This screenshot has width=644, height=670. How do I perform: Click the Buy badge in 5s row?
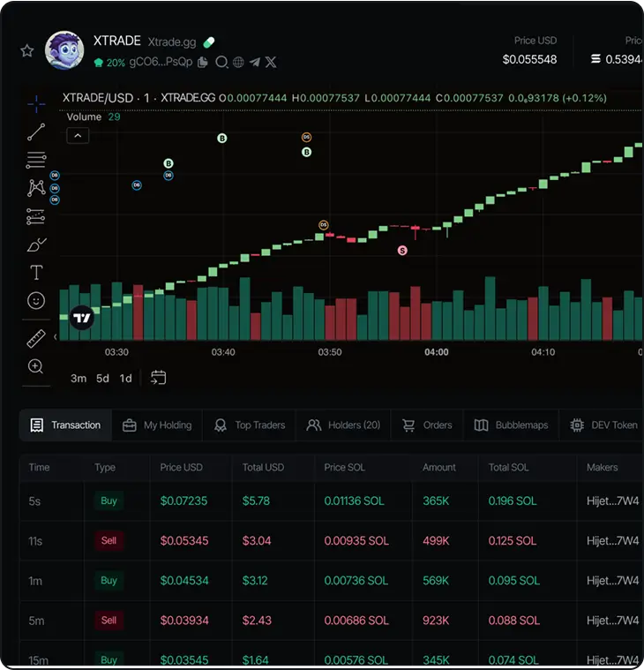(x=109, y=501)
